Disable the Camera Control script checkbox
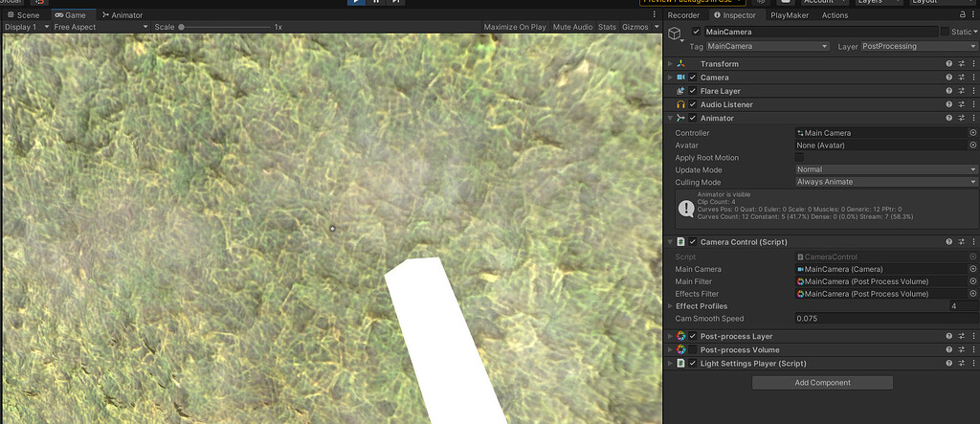The width and height of the screenshot is (980, 424). (693, 242)
